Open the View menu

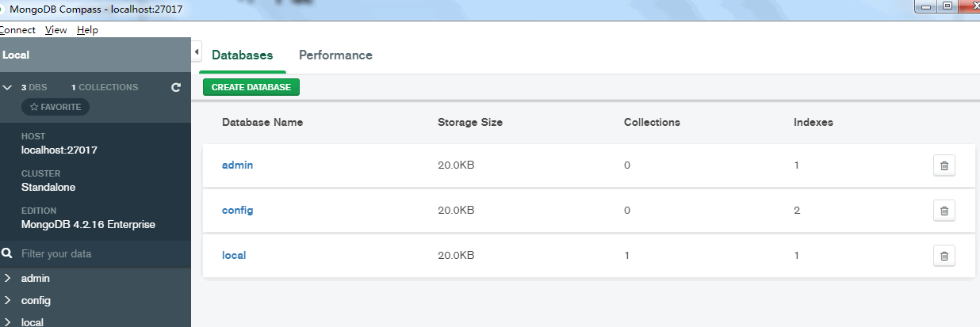click(56, 30)
